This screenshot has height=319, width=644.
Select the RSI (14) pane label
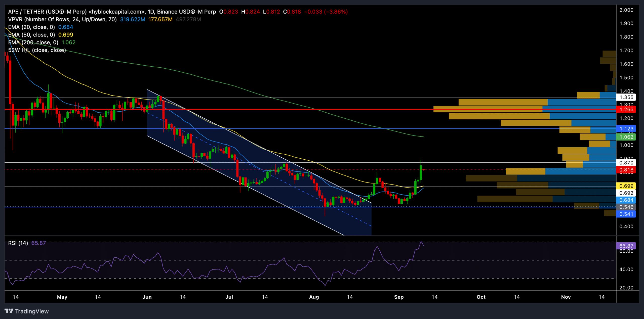click(18, 243)
